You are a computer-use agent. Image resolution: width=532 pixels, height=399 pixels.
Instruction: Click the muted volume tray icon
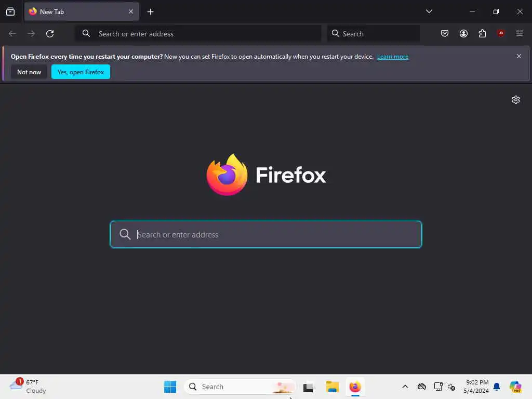pyautogui.click(x=451, y=387)
